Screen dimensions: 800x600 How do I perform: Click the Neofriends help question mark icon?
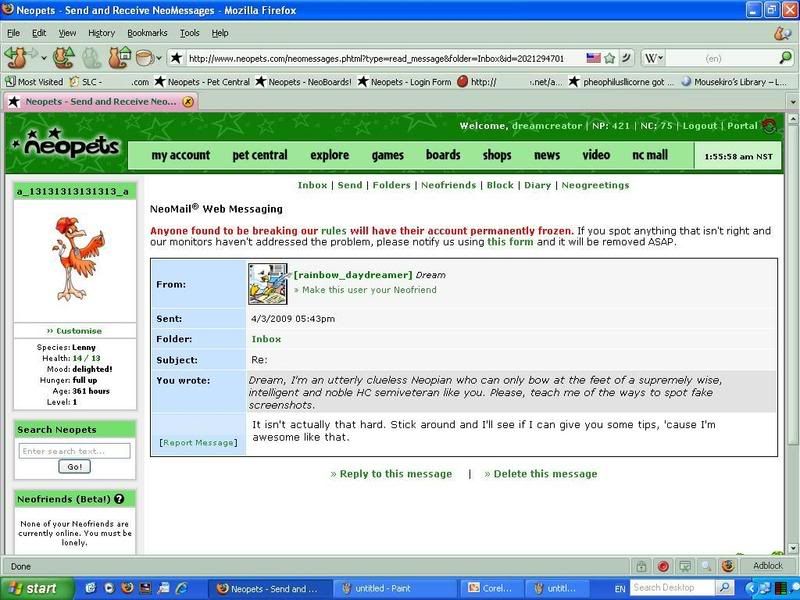click(119, 499)
